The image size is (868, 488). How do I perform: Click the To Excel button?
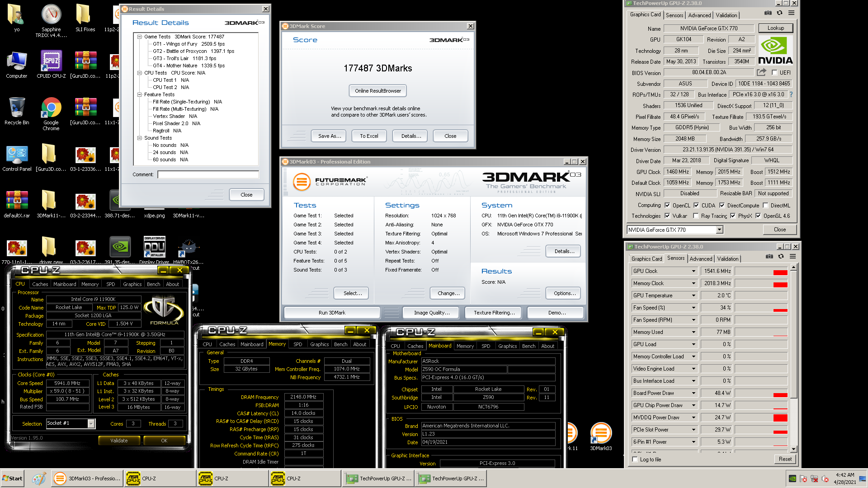click(369, 136)
